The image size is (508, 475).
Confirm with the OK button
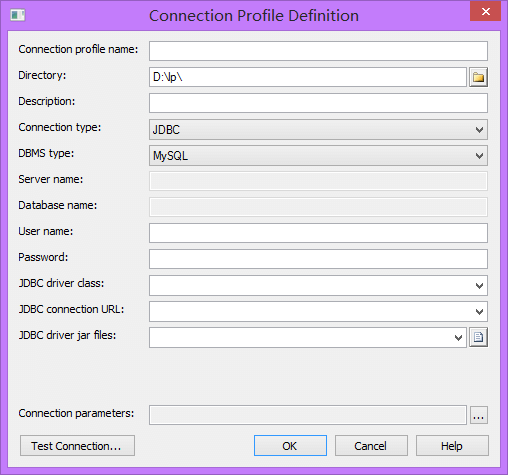point(290,446)
